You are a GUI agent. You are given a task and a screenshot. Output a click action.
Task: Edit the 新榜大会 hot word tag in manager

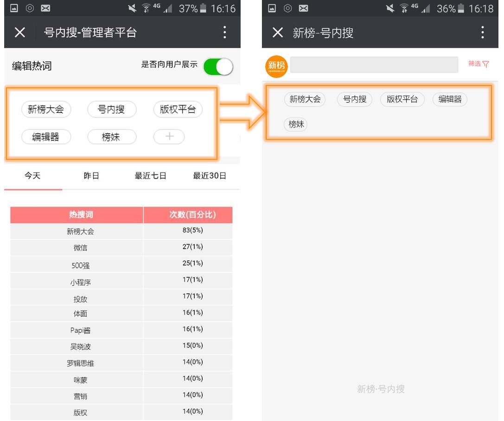tap(46, 110)
